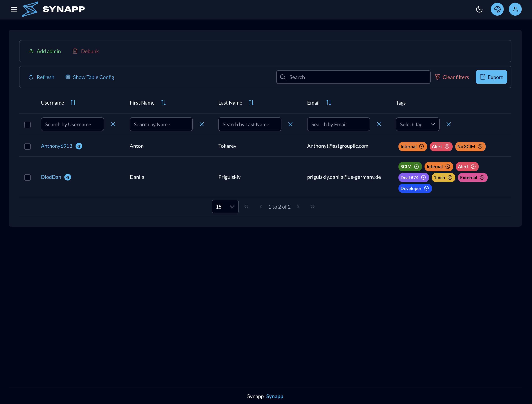Clear the First Name filter
Screen dimensions: 532x404
[x=202, y=124]
